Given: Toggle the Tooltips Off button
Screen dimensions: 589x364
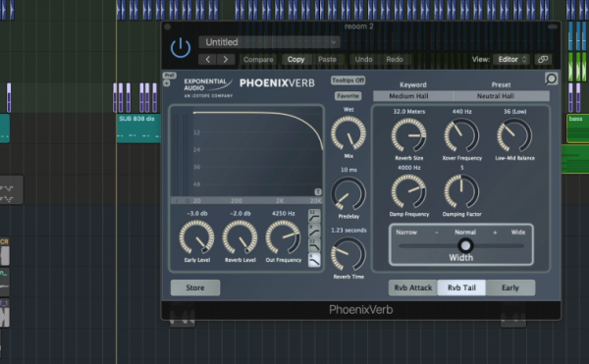Looking at the screenshot, I should tap(348, 80).
